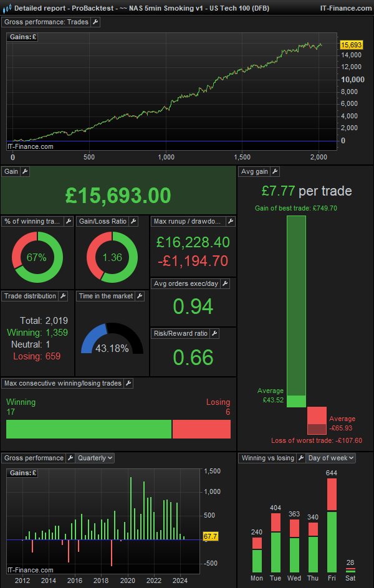Open Max consecutive winning/losing trades wrench
The width and height of the screenshot is (374, 588).
point(128,383)
